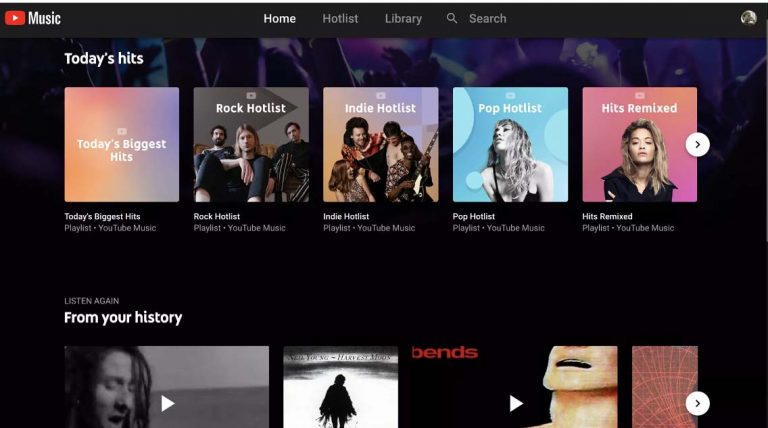Click the search magnifier icon
Screen dimensions: 768x428
tap(452, 19)
